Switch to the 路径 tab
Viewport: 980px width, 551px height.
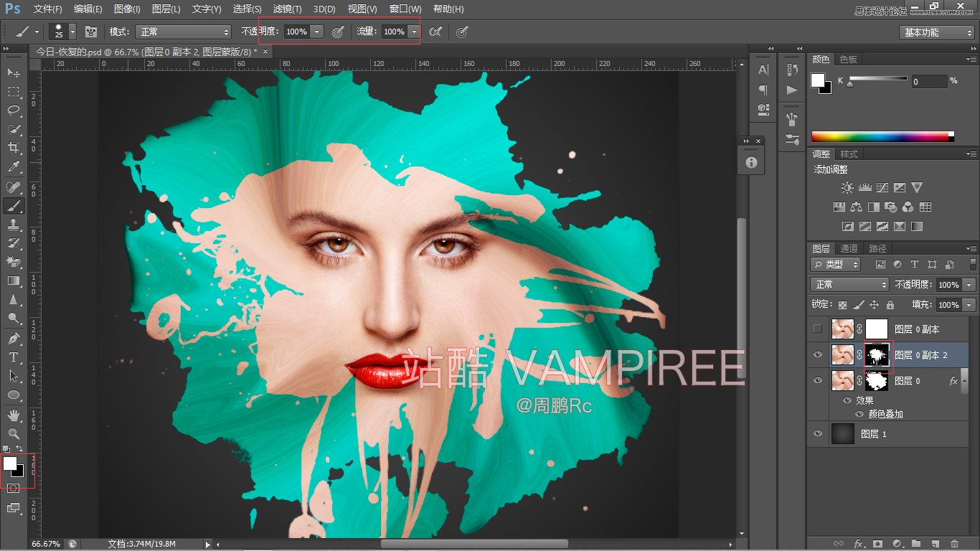click(877, 248)
